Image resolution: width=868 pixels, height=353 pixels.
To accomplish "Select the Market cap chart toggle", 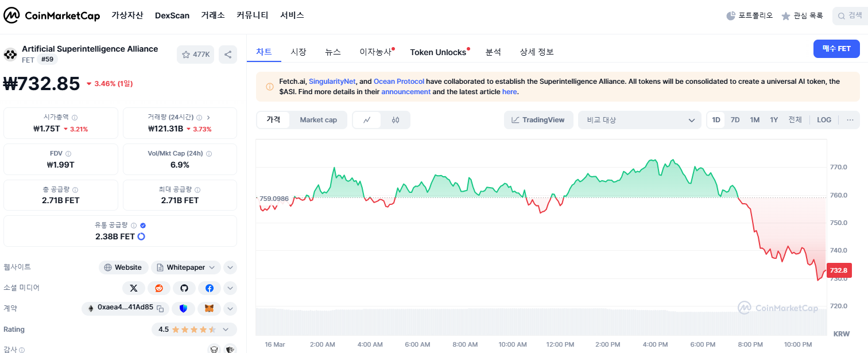I will pyautogui.click(x=318, y=120).
